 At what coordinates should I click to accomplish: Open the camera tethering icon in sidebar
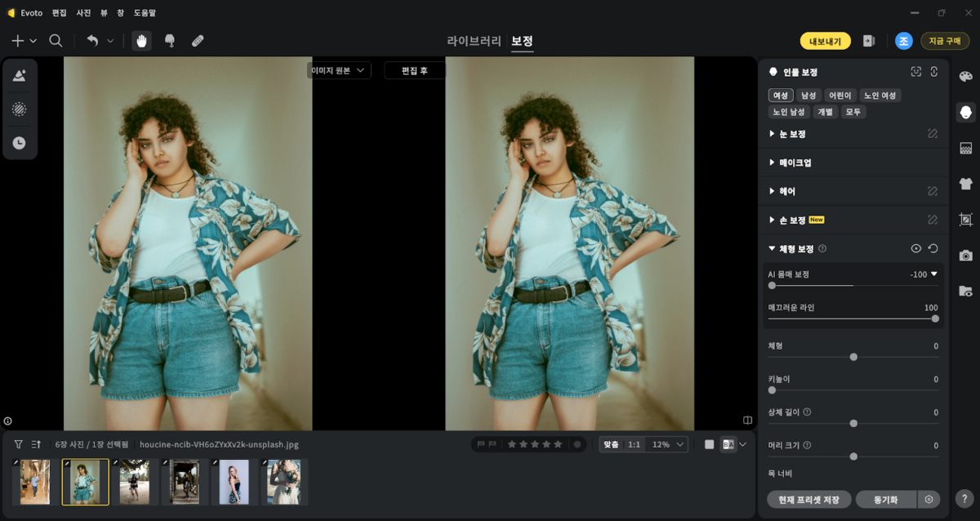tap(966, 256)
